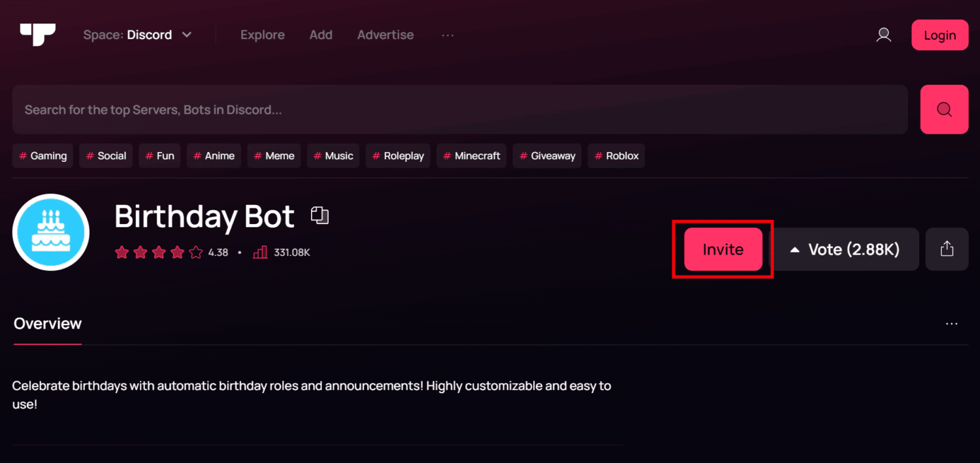Click the magnifier search button

[944, 110]
